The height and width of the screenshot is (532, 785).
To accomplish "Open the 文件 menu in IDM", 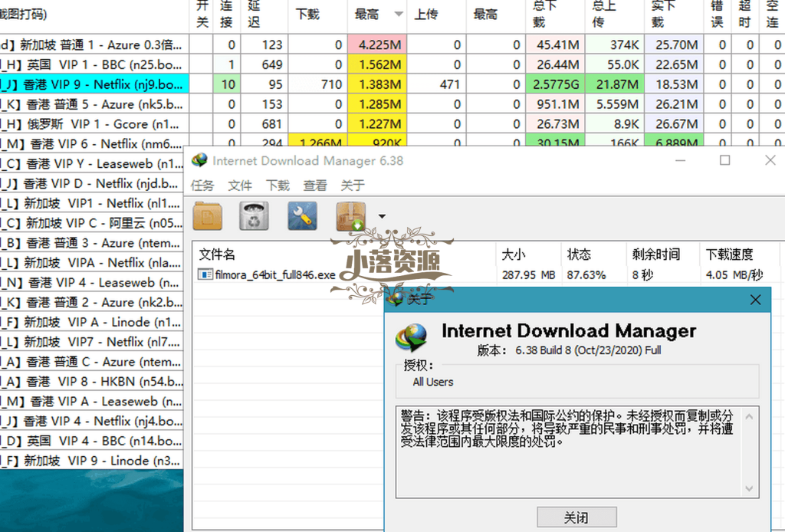I will pyautogui.click(x=240, y=186).
